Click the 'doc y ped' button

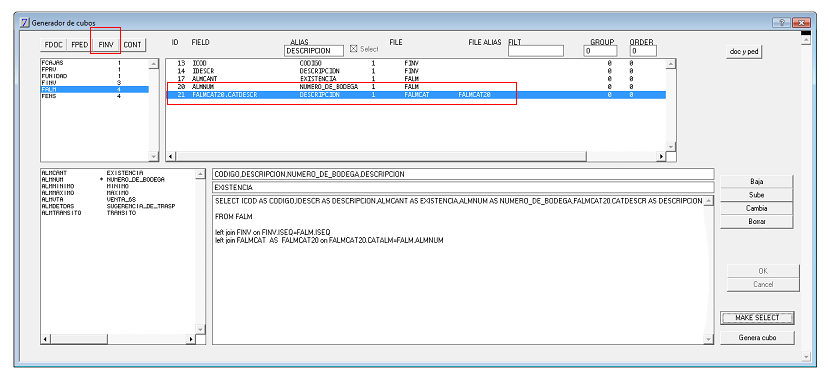point(743,52)
